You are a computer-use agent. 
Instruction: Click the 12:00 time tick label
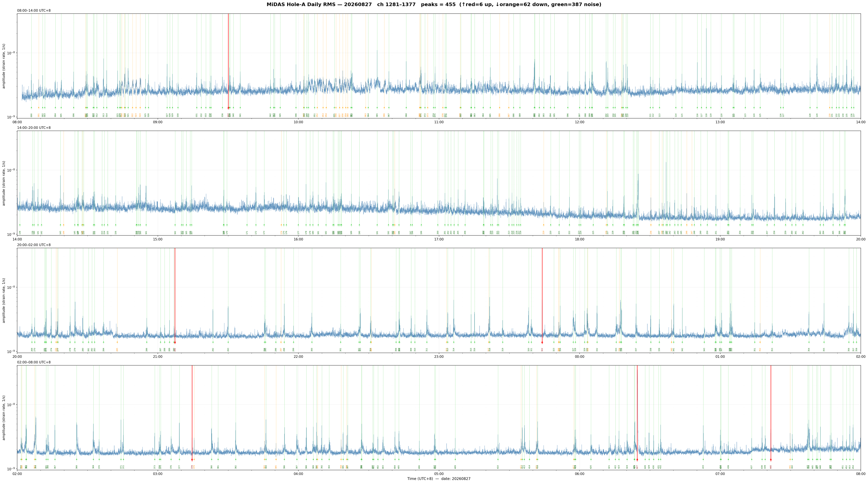(580, 122)
